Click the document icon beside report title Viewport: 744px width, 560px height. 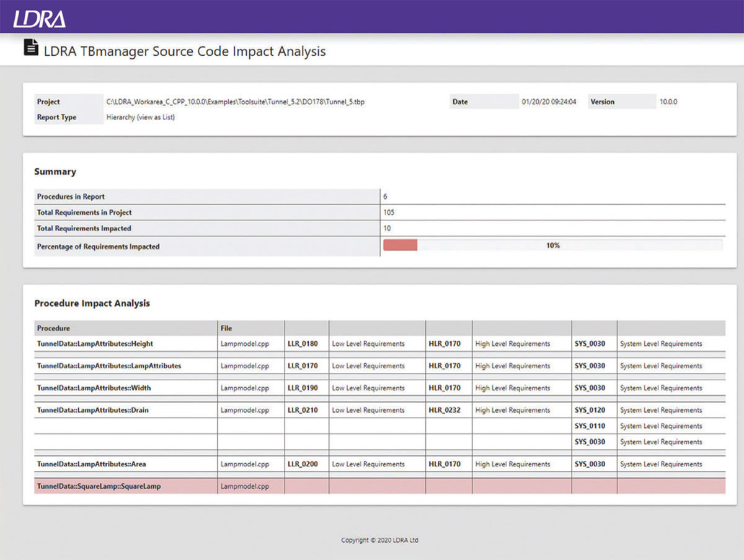[31, 48]
